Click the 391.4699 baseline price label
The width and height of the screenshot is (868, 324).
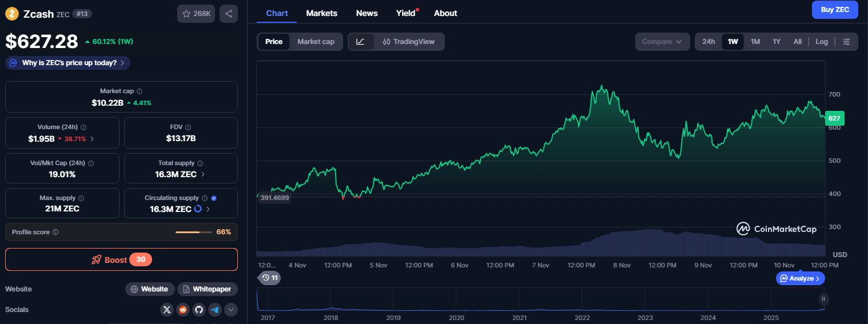[274, 198]
